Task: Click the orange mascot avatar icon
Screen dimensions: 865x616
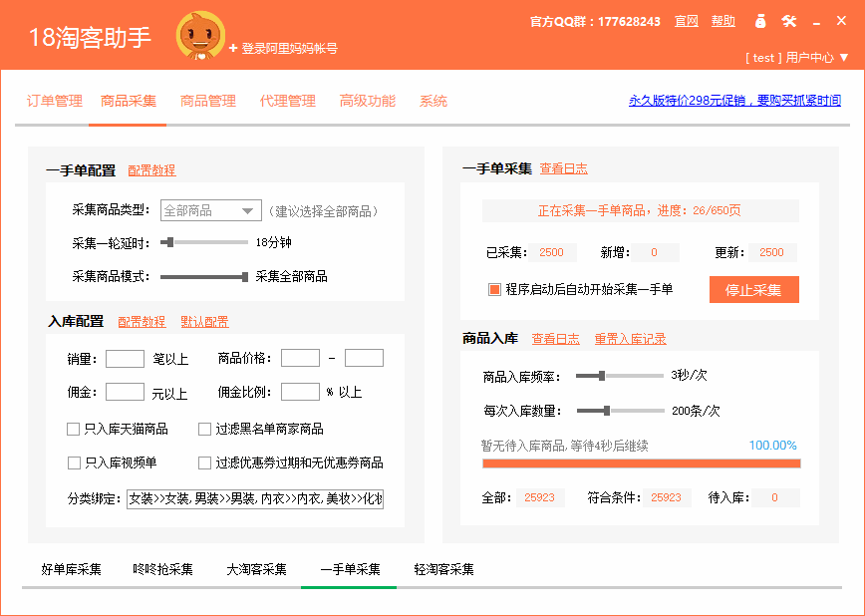Action: (x=200, y=35)
